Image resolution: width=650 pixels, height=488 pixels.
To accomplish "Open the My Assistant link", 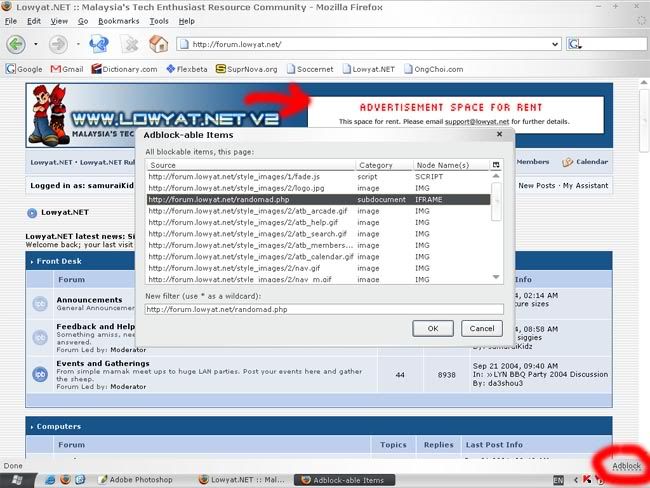I will (585, 186).
